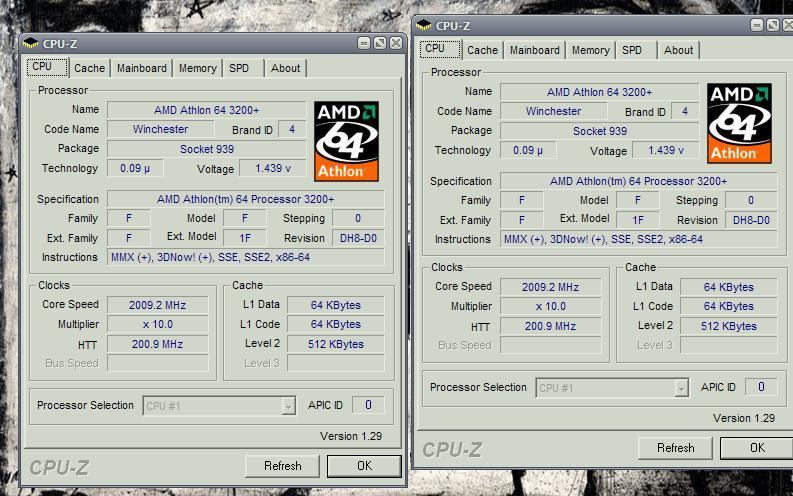793x496 pixels.
Task: Click OK button in left CPU-Z window
Action: [364, 466]
